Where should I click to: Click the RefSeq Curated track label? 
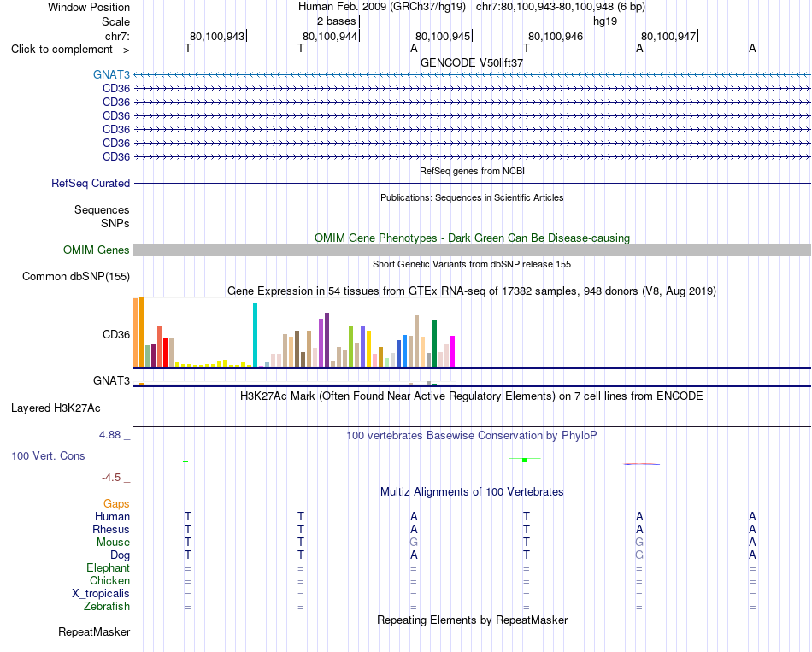pyautogui.click(x=91, y=184)
